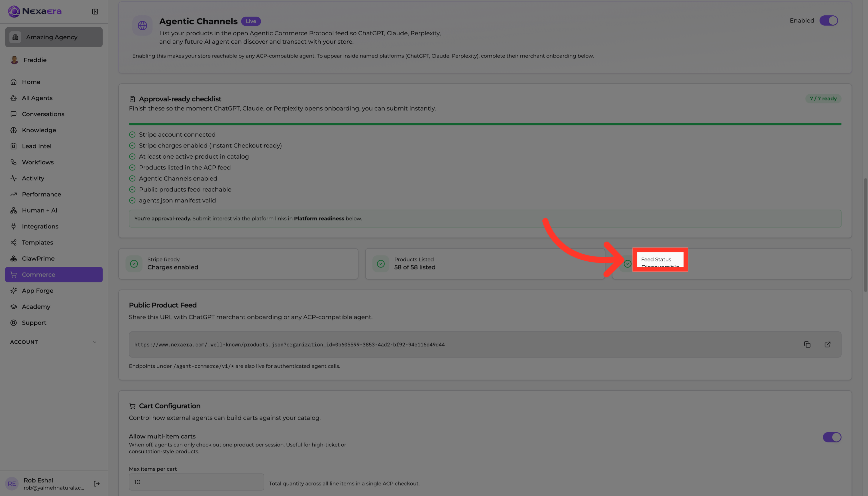Open App Forge in the sidebar

click(54, 291)
